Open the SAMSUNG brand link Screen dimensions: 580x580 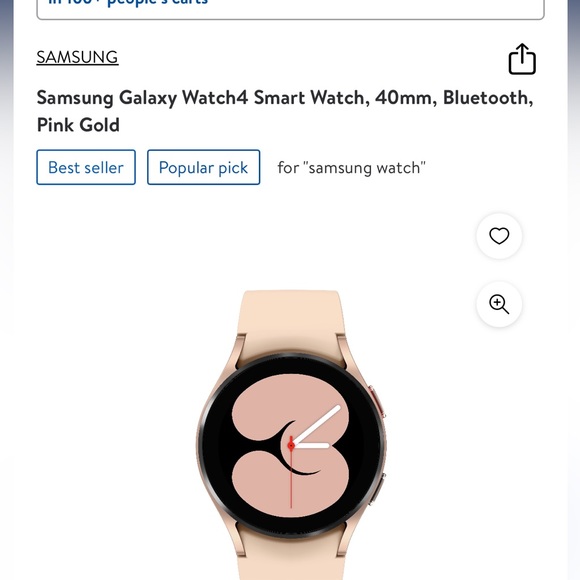click(x=77, y=57)
